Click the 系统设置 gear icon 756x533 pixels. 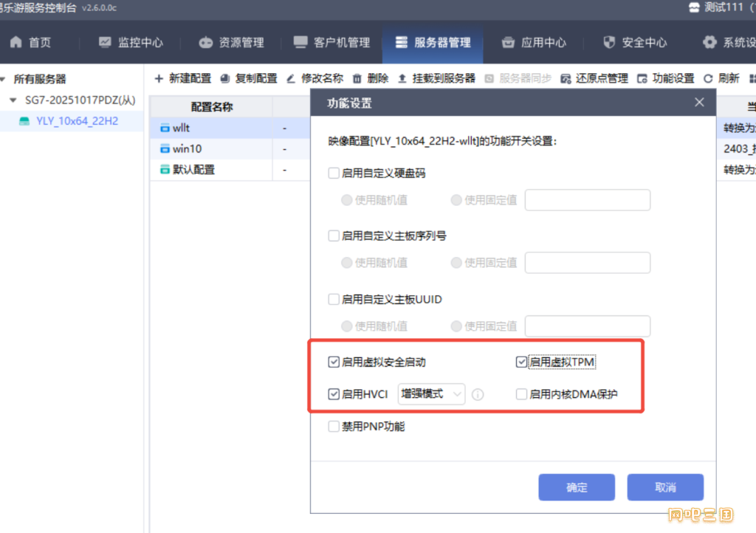pos(709,42)
